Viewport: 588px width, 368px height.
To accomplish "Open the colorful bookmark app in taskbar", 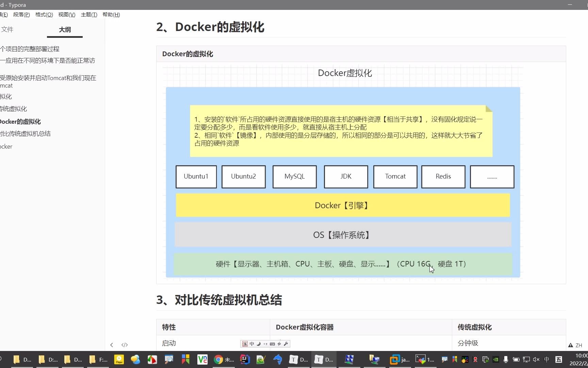I will tap(185, 359).
